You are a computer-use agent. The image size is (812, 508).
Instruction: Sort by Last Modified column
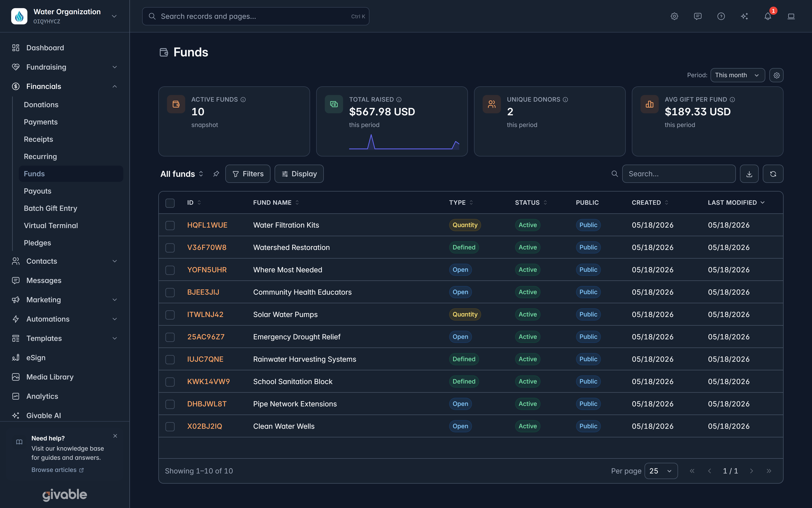(x=736, y=203)
